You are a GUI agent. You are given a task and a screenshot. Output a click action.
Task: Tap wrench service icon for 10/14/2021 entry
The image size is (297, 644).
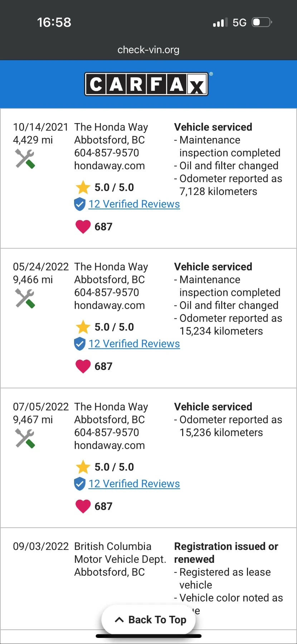(x=25, y=158)
